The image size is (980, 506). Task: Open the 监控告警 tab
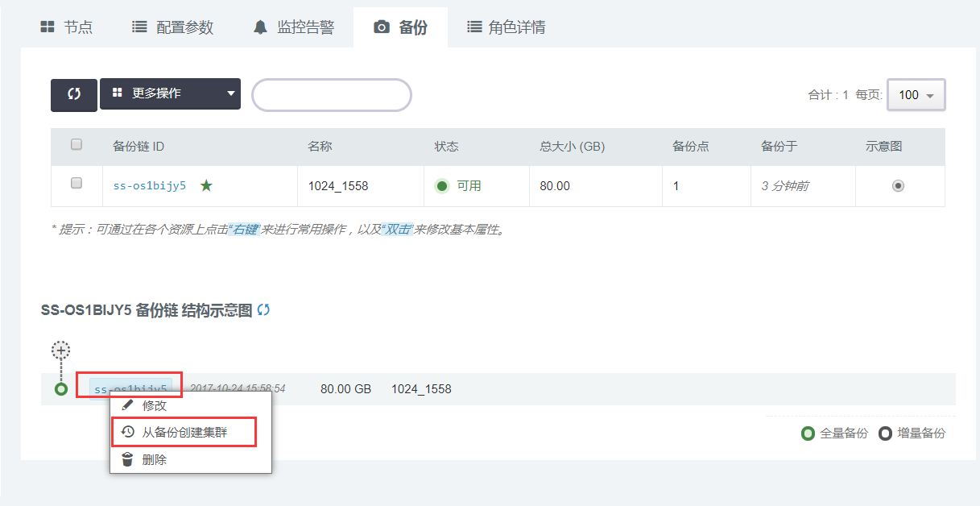coord(292,27)
